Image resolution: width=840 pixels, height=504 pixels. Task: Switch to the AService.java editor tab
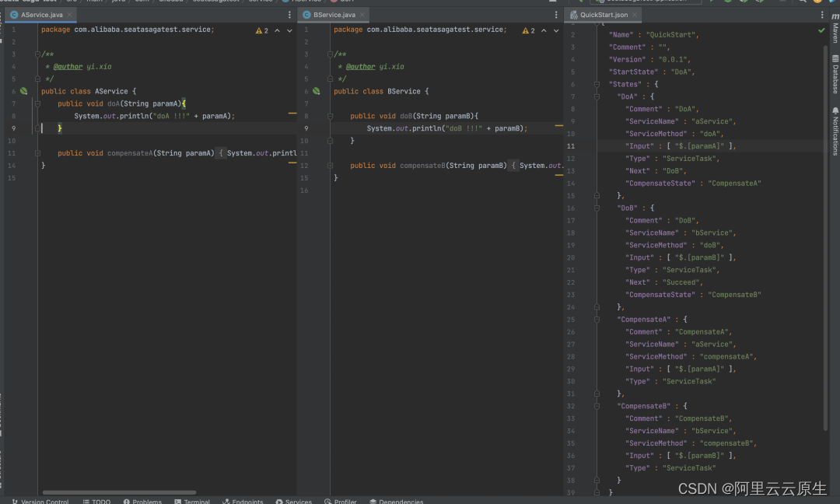tap(41, 15)
